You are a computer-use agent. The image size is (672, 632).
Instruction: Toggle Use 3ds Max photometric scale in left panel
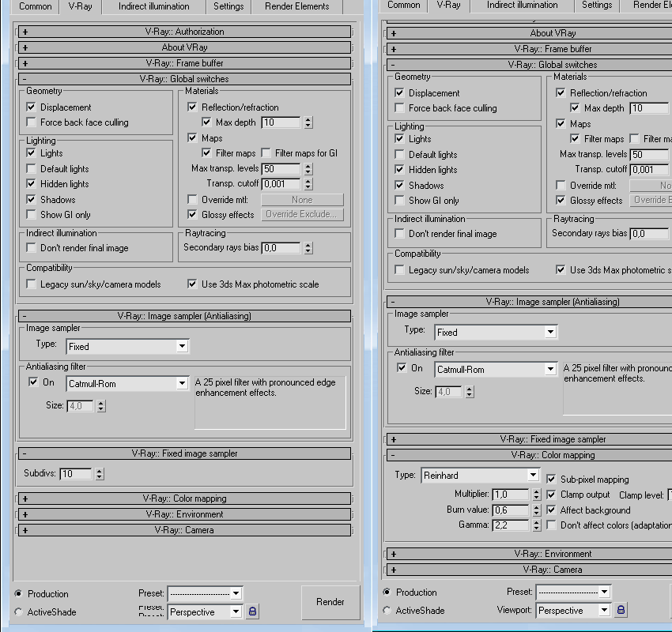[192, 284]
